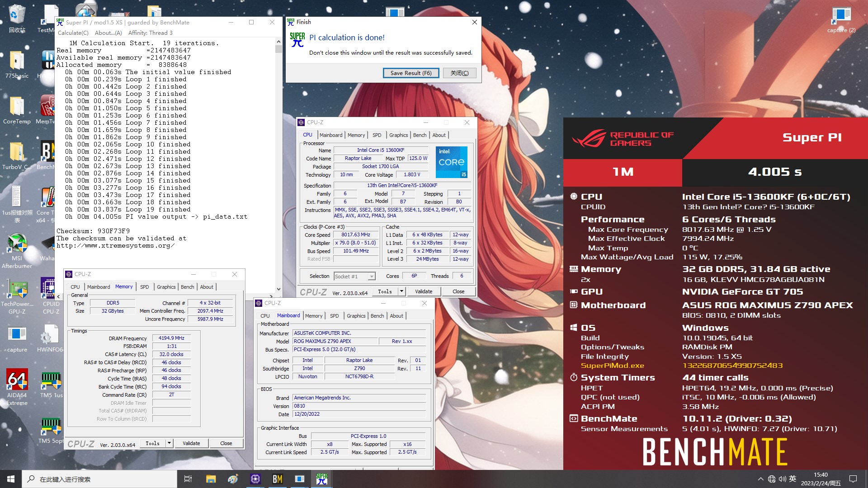868x488 pixels.
Task: Click Validate in the CPU tab window
Action: 424,291
